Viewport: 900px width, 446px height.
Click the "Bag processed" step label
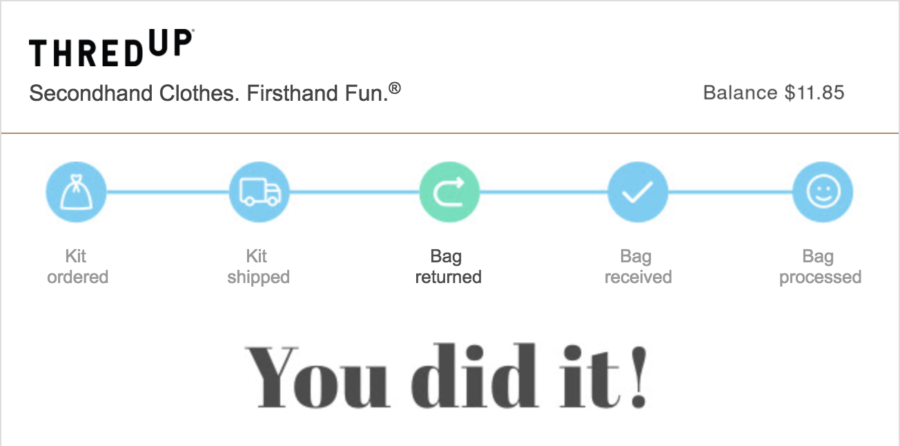pos(820,267)
